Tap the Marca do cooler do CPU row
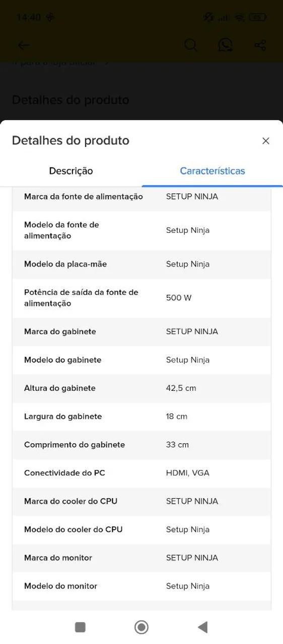Screen dimensions: 283x644 [x=141, y=501]
